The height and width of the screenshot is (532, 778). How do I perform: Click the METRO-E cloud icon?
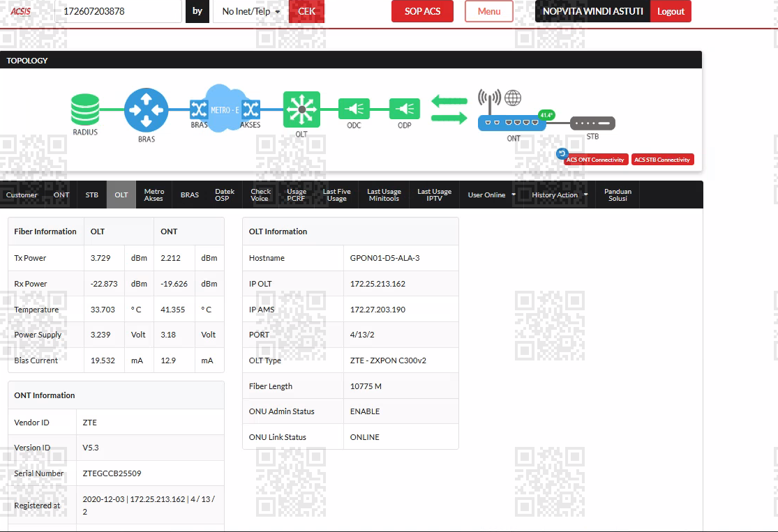tap(225, 108)
